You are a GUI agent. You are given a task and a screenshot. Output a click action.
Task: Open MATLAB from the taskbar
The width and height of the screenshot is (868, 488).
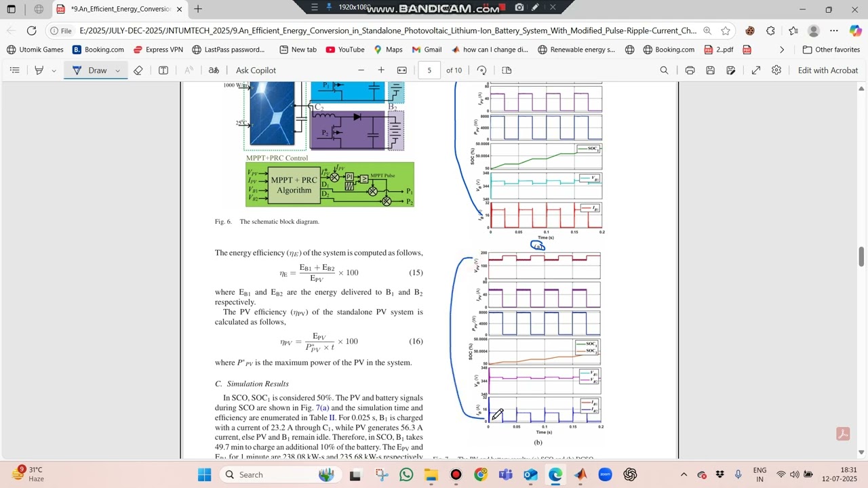[580, 474]
